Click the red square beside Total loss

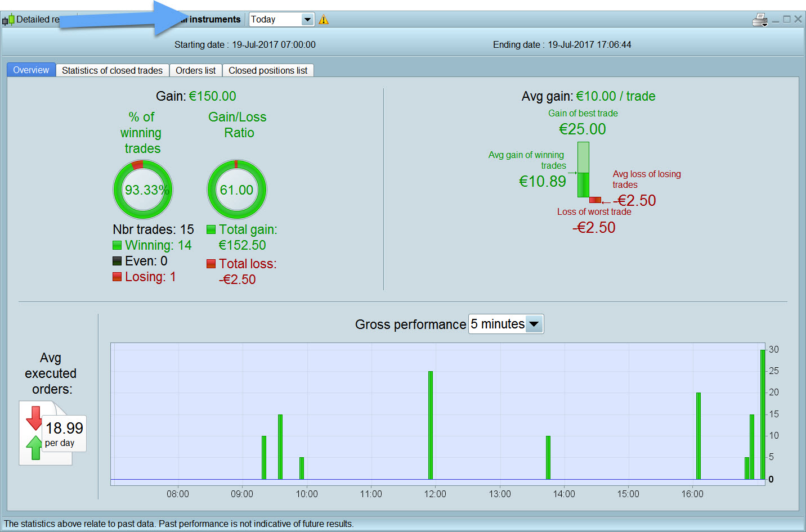[x=211, y=264]
